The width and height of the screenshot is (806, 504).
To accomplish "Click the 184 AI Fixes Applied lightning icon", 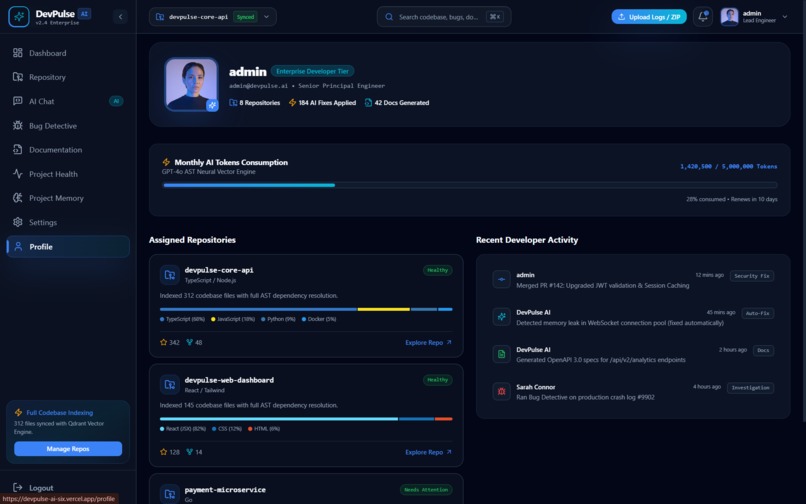I will 292,102.
